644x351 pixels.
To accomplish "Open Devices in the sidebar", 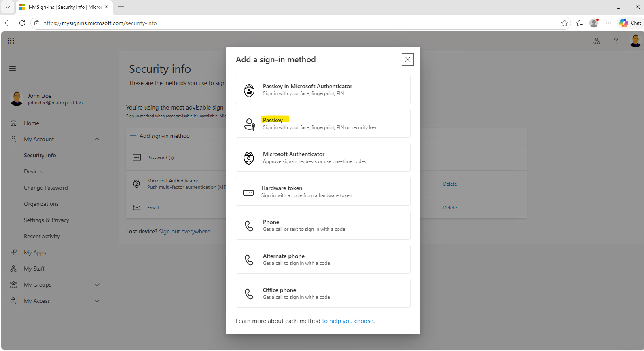I will coord(33,171).
